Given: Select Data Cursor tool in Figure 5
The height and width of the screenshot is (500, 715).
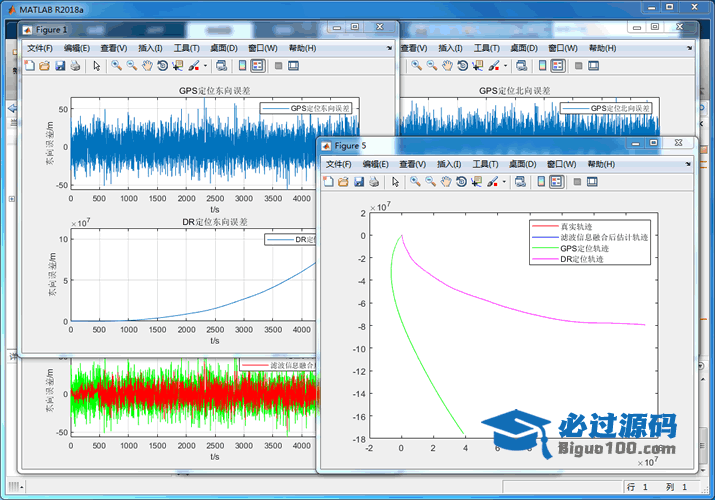Looking at the screenshot, I should click(x=477, y=182).
